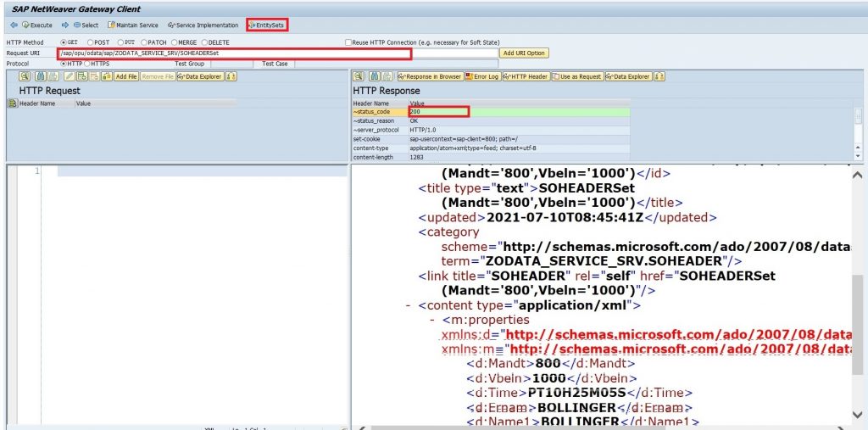Collapse the m:properties XML node
868x430 pixels.
[431, 321]
